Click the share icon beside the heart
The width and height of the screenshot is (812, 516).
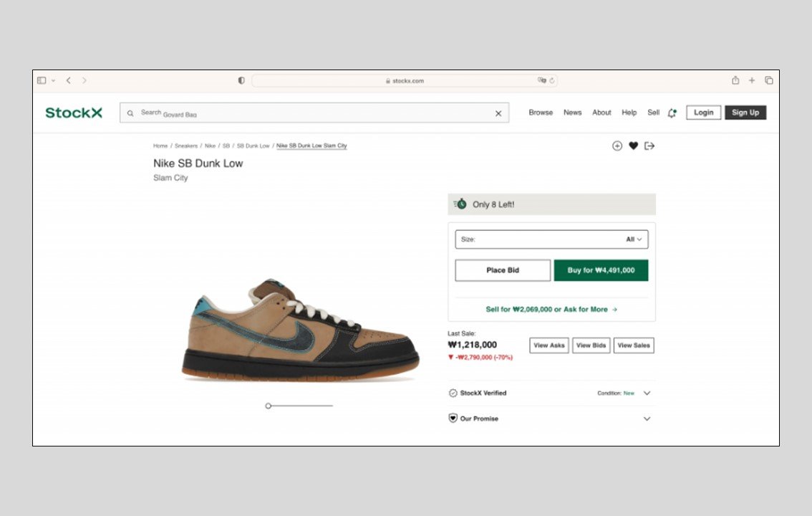(649, 146)
